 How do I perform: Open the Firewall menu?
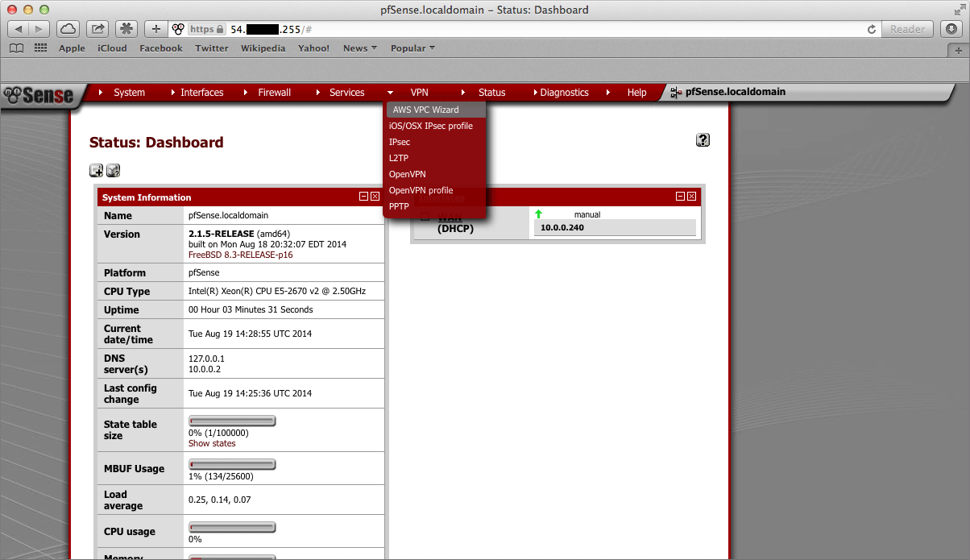(x=274, y=93)
